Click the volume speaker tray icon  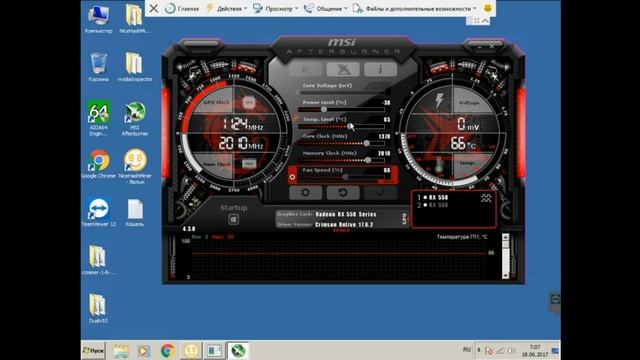click(511, 351)
